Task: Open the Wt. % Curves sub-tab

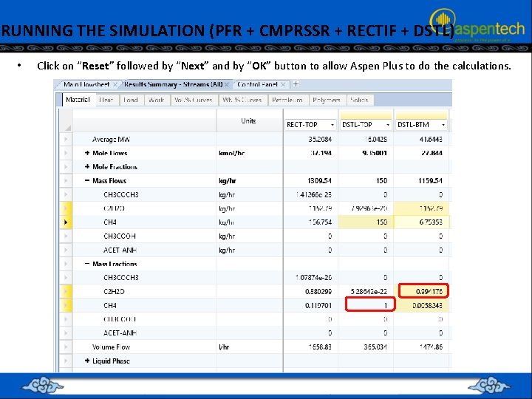Action: pyautogui.click(x=242, y=100)
